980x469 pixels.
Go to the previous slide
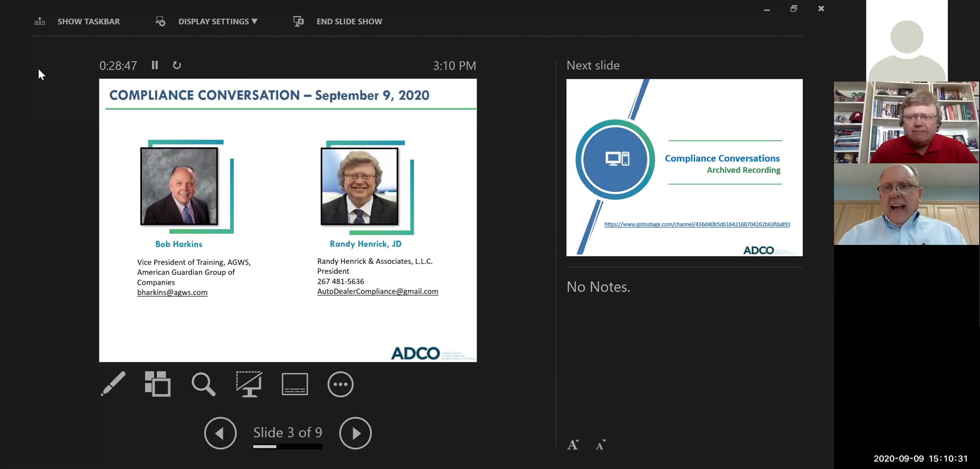click(220, 433)
